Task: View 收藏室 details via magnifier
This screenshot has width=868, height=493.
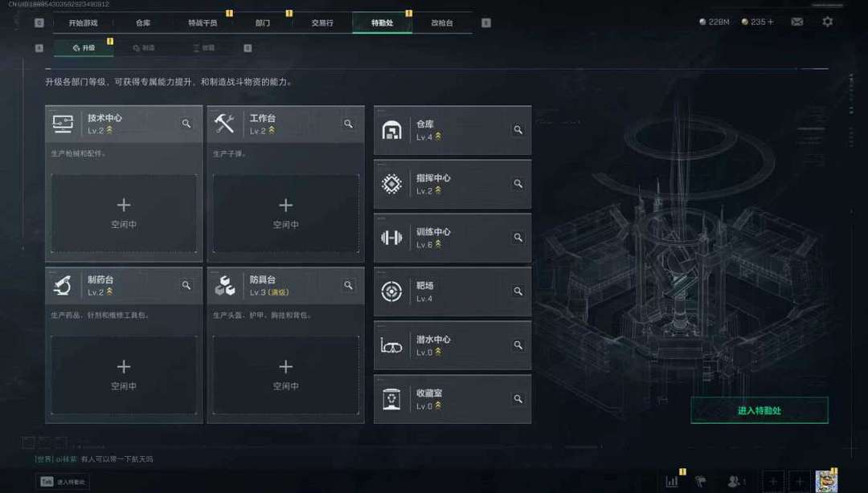Action: tap(518, 398)
